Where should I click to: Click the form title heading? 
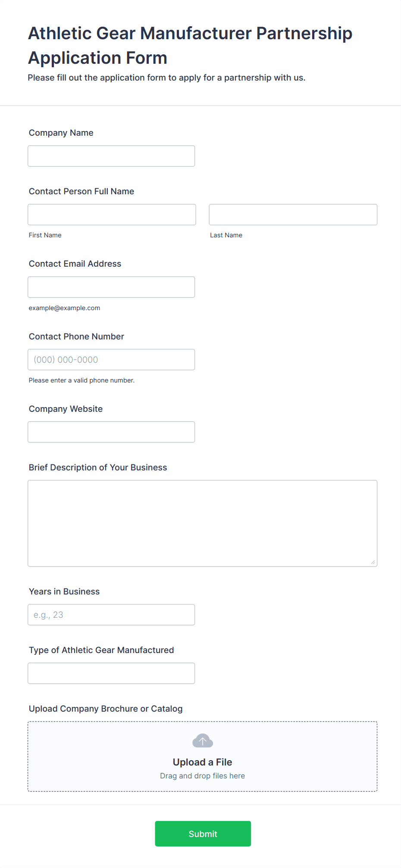pyautogui.click(x=190, y=45)
